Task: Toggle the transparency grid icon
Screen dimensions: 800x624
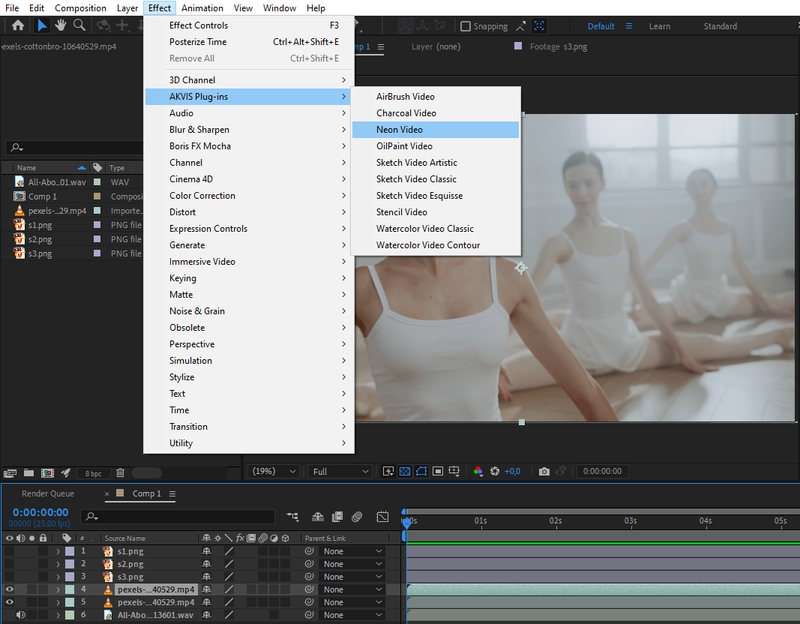Action: [405, 471]
